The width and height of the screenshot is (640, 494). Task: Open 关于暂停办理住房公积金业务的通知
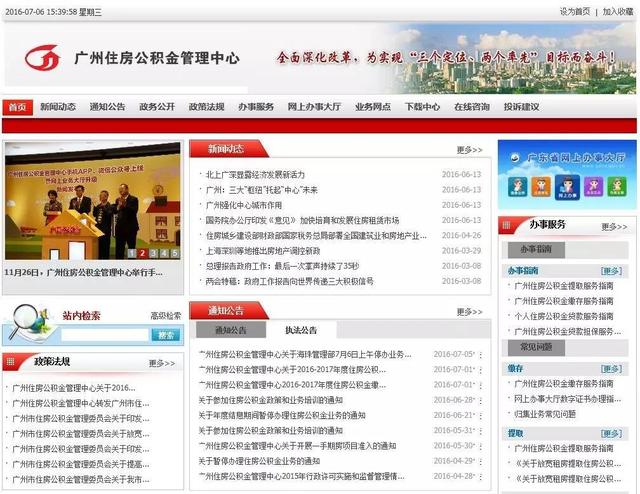pyautogui.click(x=259, y=461)
